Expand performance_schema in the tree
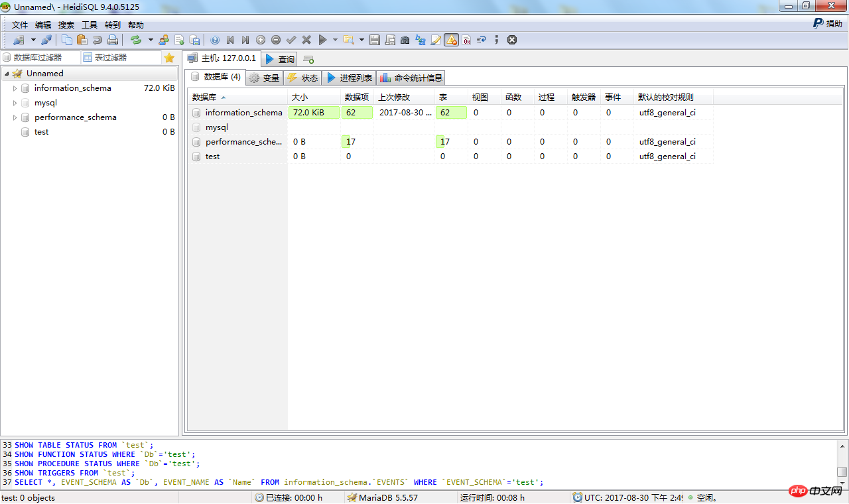 15,117
